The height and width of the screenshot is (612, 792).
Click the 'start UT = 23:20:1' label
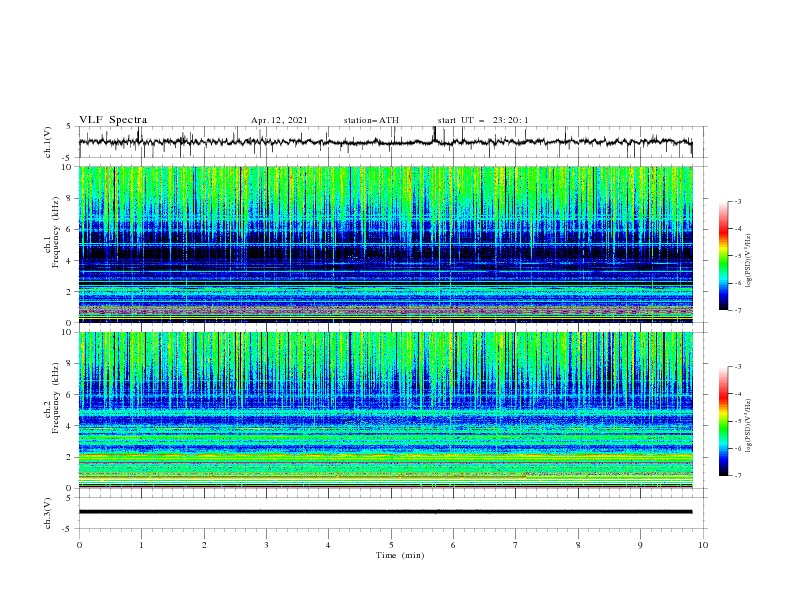click(483, 120)
